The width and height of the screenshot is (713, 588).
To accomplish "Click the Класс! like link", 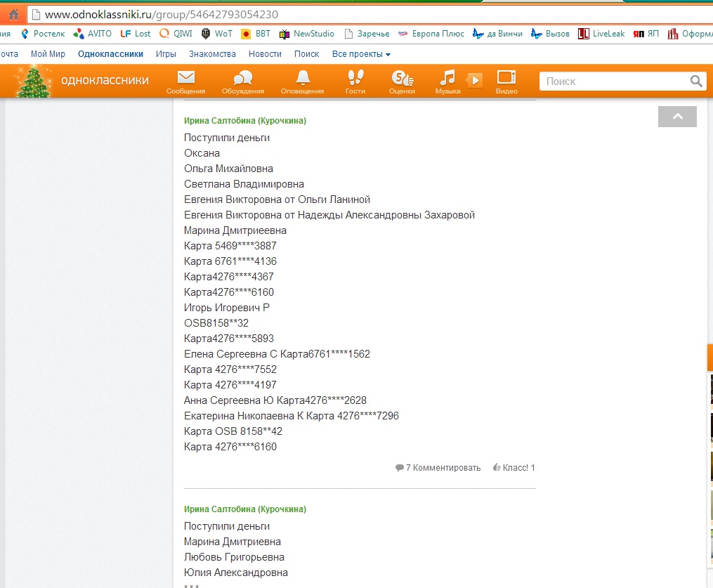I will (514, 468).
